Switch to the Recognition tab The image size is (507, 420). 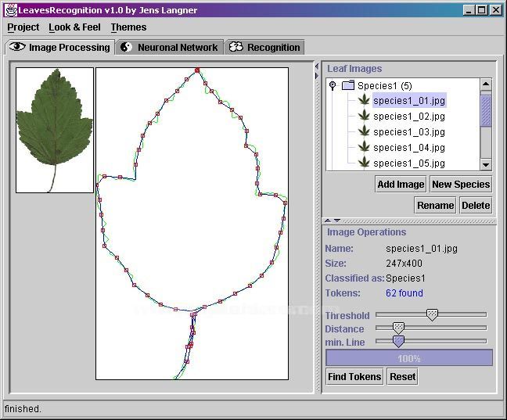[264, 47]
